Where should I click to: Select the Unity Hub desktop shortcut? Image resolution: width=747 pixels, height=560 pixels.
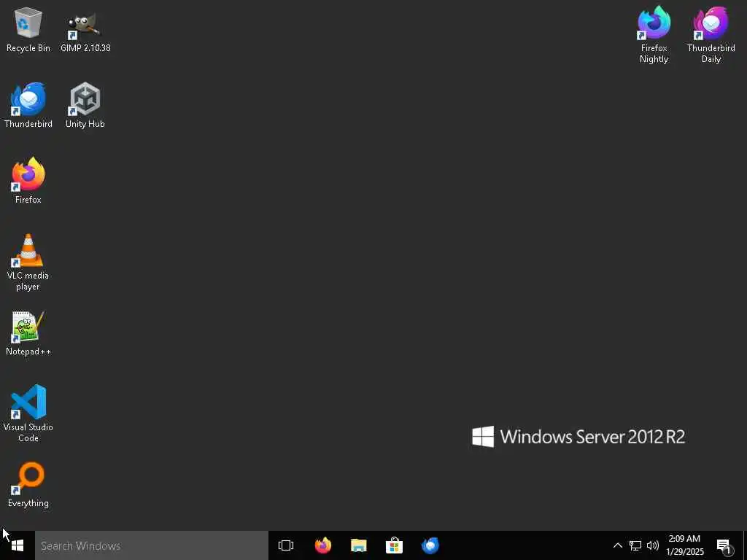tap(85, 105)
